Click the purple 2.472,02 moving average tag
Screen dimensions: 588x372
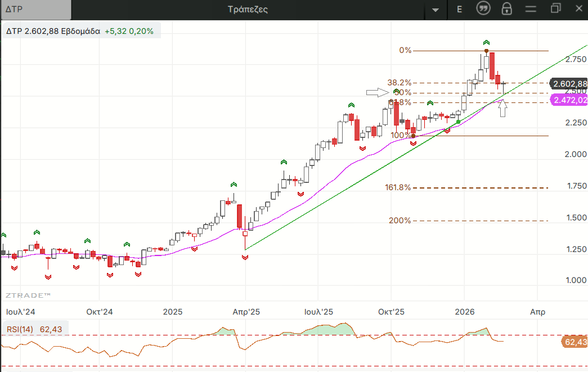pyautogui.click(x=569, y=100)
